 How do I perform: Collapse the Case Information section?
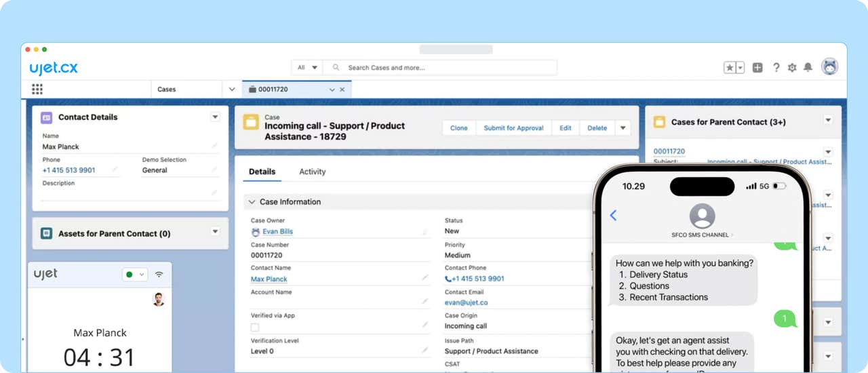coord(252,202)
